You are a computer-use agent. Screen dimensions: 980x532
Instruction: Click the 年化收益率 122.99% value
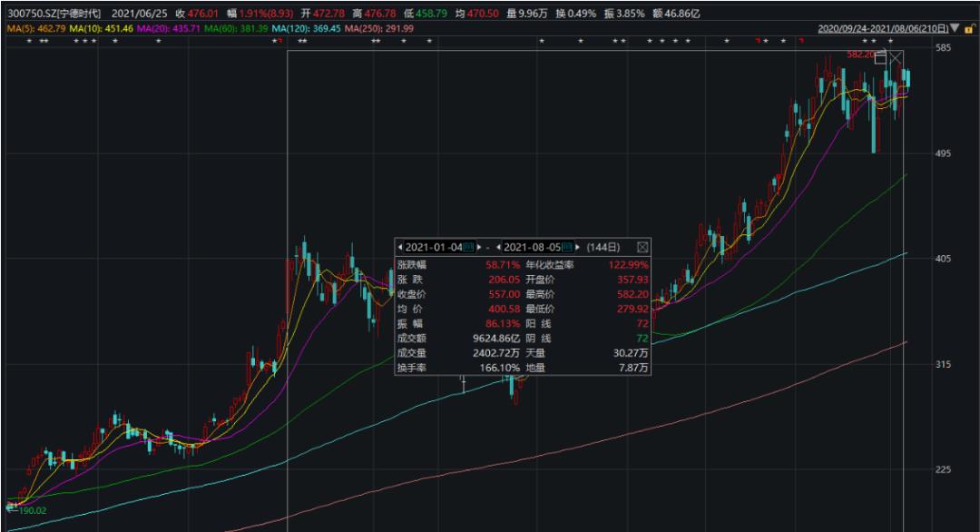628,265
